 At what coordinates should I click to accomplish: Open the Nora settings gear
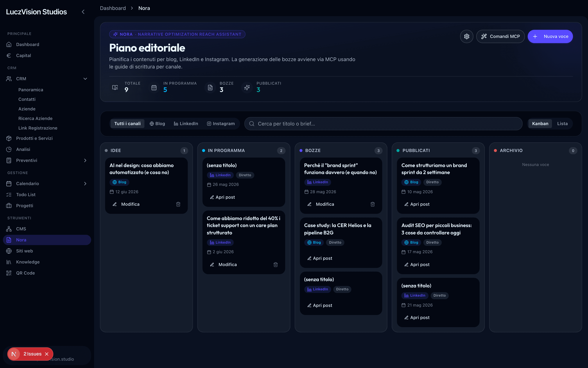pos(467,36)
